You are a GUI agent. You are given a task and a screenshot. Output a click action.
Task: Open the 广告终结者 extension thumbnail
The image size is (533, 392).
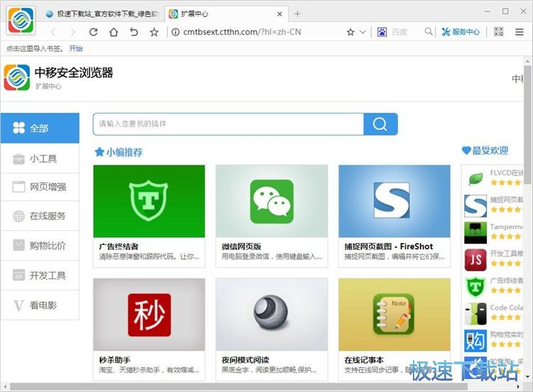(x=149, y=202)
